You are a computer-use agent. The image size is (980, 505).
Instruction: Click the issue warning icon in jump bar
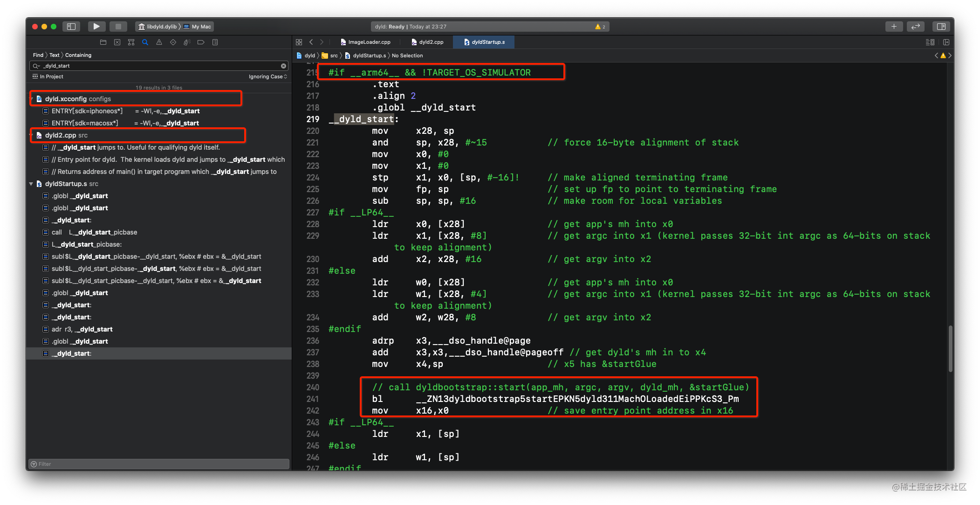(943, 55)
